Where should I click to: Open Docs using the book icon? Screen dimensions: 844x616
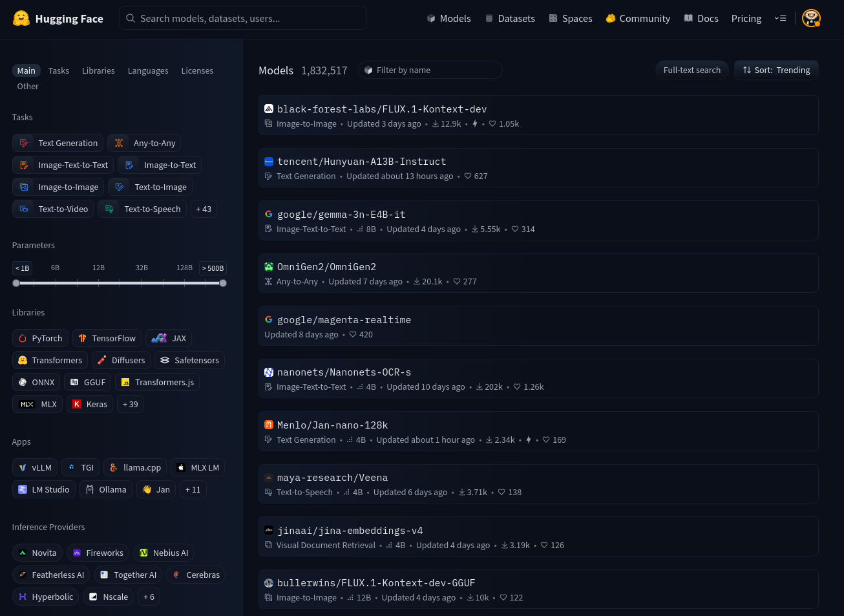pyautogui.click(x=688, y=18)
